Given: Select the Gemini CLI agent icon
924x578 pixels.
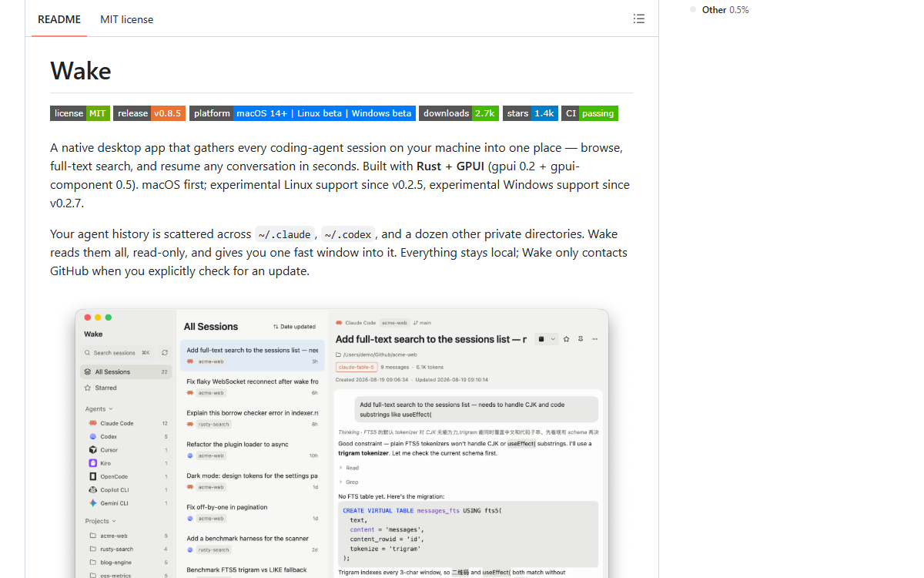Looking at the screenshot, I should pyautogui.click(x=92, y=503).
